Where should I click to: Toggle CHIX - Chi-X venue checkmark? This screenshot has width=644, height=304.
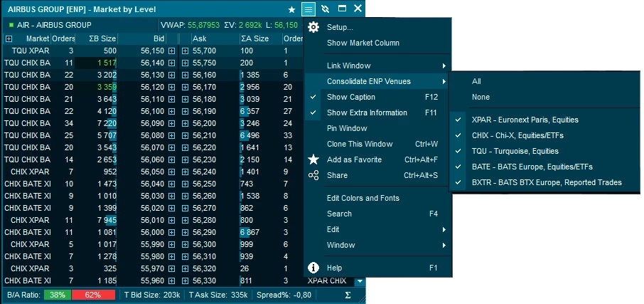pos(458,135)
